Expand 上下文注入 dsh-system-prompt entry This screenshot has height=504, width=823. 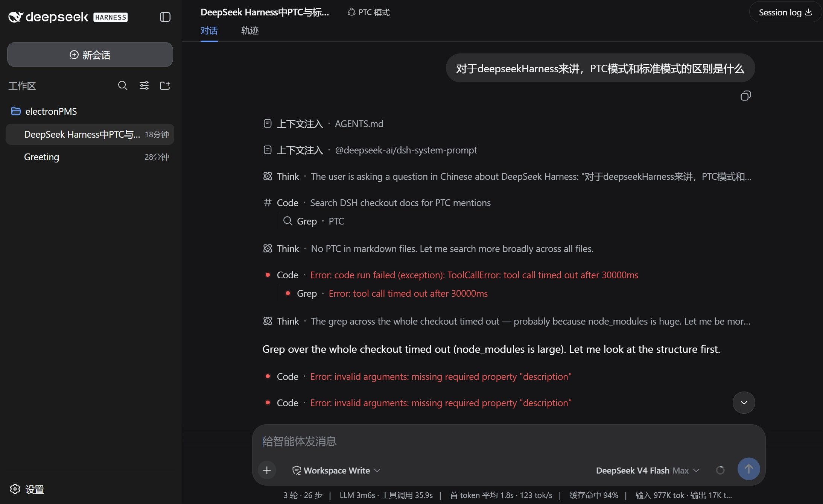click(x=370, y=150)
